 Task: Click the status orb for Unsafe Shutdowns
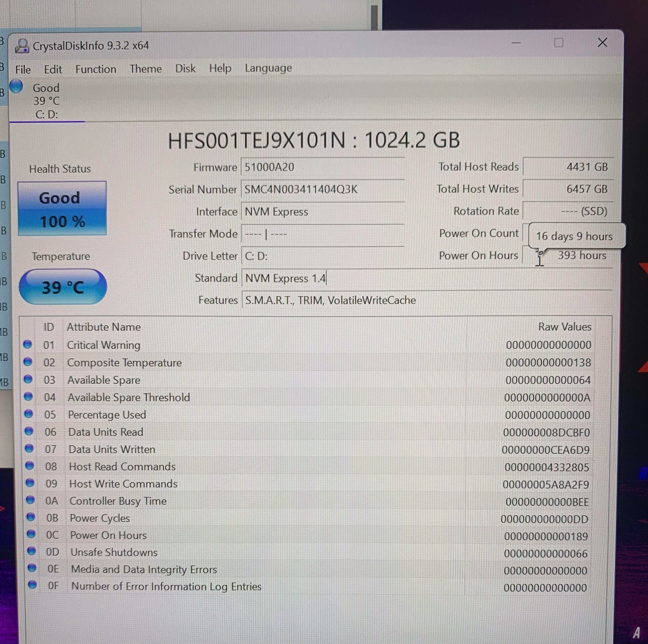31,551
